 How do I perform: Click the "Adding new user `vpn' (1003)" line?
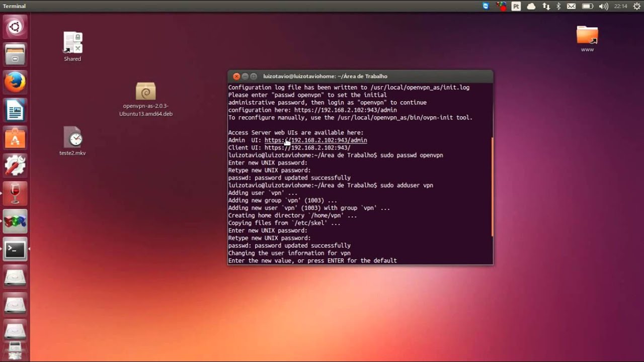point(309,208)
